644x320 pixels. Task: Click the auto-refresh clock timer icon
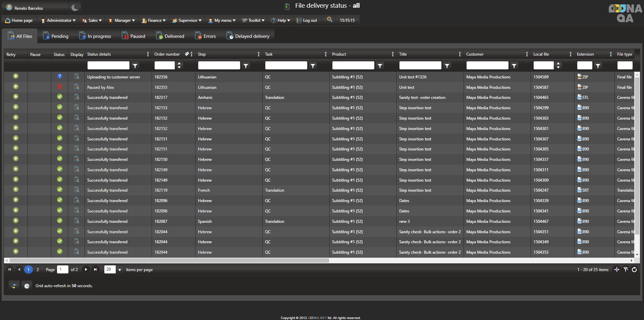(x=27, y=286)
